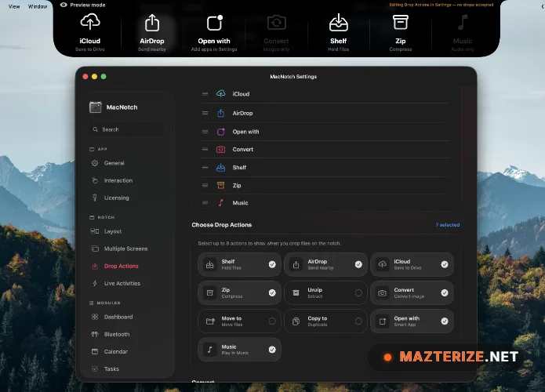This screenshot has height=392, width=545.
Task: Open the Multiple Screens section
Action: 125,249
